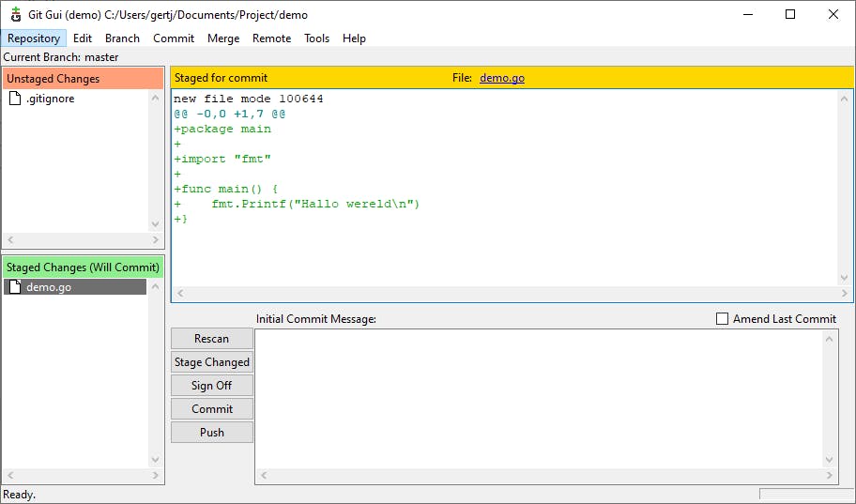Open the demo.go file link in diff header
Image resolution: width=856 pixels, height=504 pixels.
(x=502, y=78)
